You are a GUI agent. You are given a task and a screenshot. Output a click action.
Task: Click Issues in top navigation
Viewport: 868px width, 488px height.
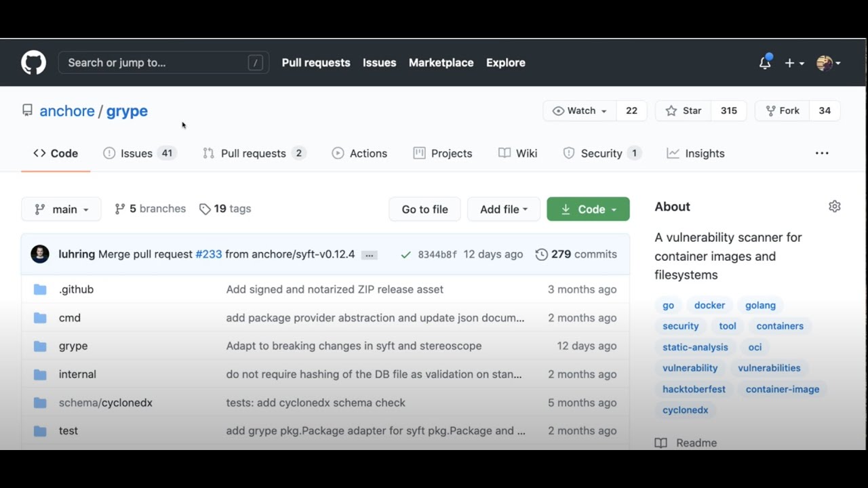tap(379, 63)
